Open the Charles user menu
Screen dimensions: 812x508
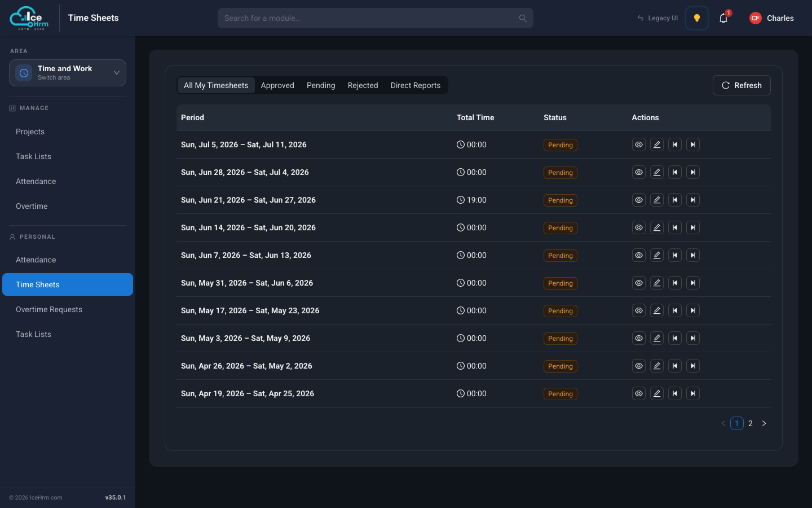point(771,18)
